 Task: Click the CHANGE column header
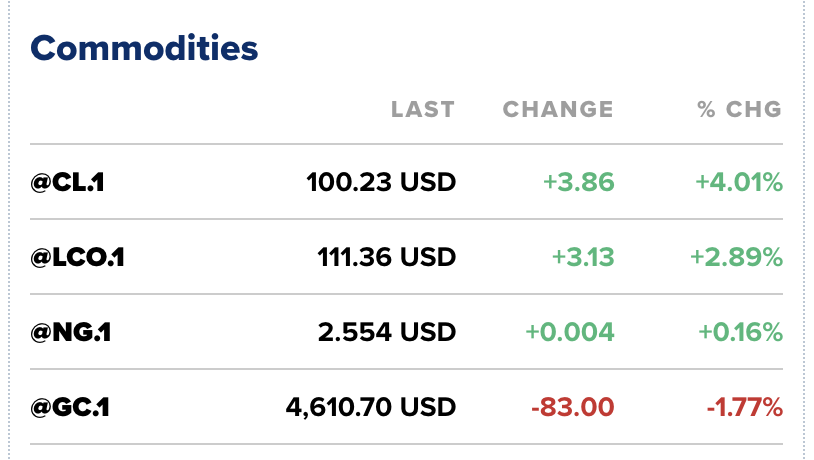pyautogui.click(x=558, y=109)
